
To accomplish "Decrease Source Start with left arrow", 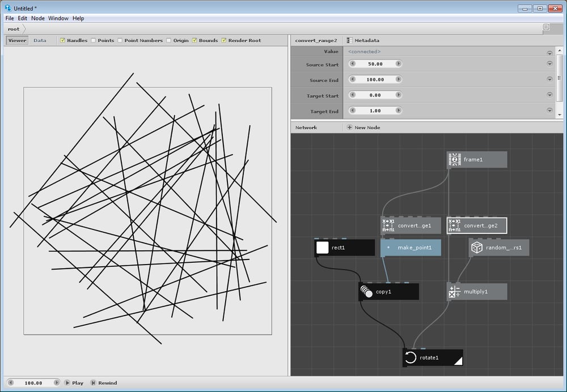I will click(x=353, y=63).
